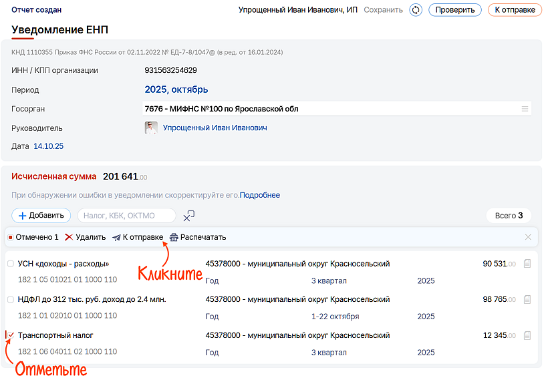Viewport: 546px width, 392px height.
Task: Open the Дата 14.10.25 date picker
Action: [48, 146]
